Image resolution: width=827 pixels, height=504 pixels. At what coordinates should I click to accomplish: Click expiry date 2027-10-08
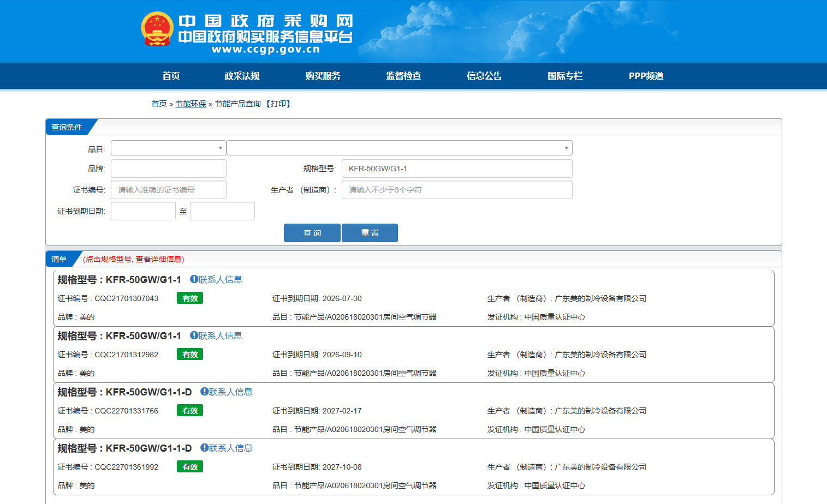pos(342,467)
